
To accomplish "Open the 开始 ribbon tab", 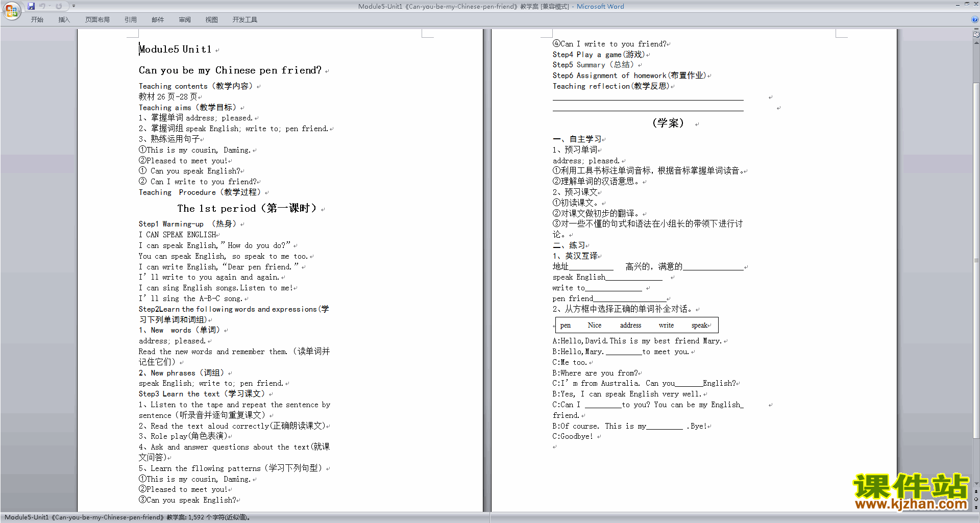I will click(37, 19).
